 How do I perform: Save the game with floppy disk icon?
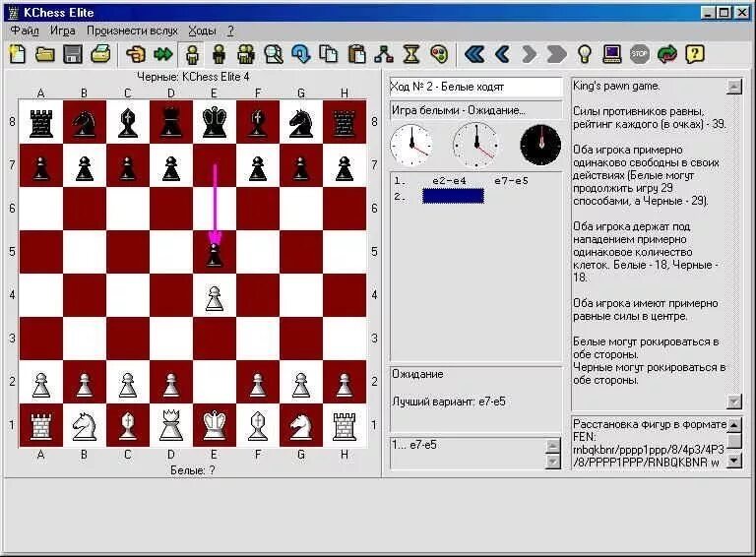(73, 54)
